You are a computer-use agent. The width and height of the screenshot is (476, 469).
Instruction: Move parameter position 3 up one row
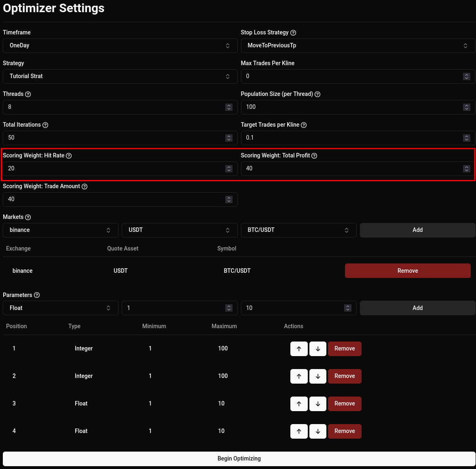click(298, 403)
